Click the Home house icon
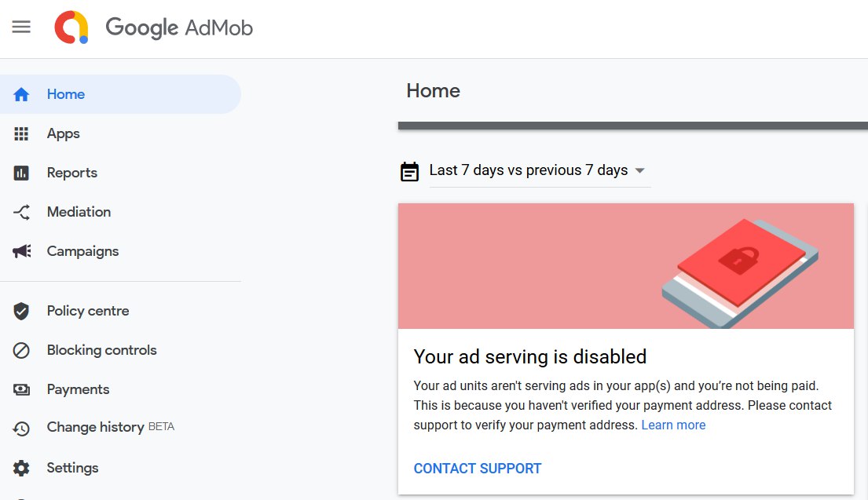This screenshot has height=500, width=868. 21,94
